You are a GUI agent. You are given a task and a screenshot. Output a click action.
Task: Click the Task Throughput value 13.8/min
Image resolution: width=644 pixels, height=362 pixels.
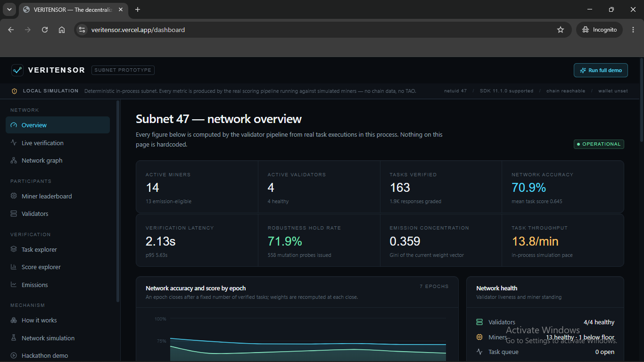(535, 241)
